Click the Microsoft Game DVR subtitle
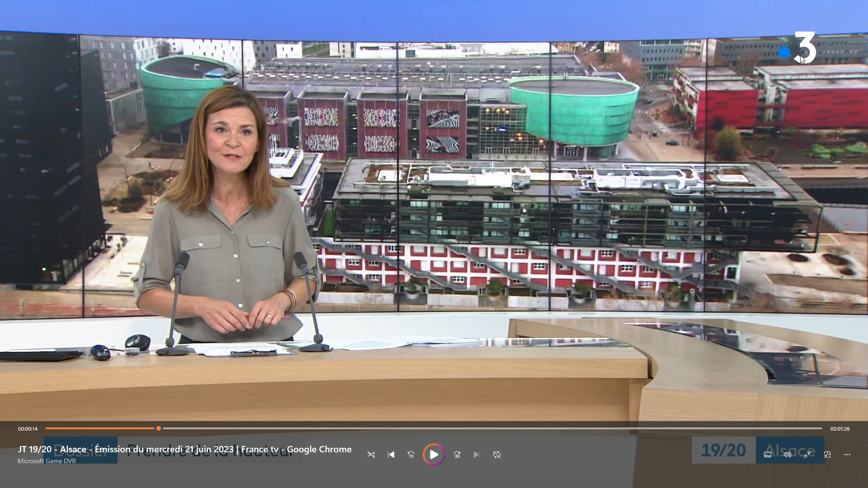868x488 pixels. [47, 461]
